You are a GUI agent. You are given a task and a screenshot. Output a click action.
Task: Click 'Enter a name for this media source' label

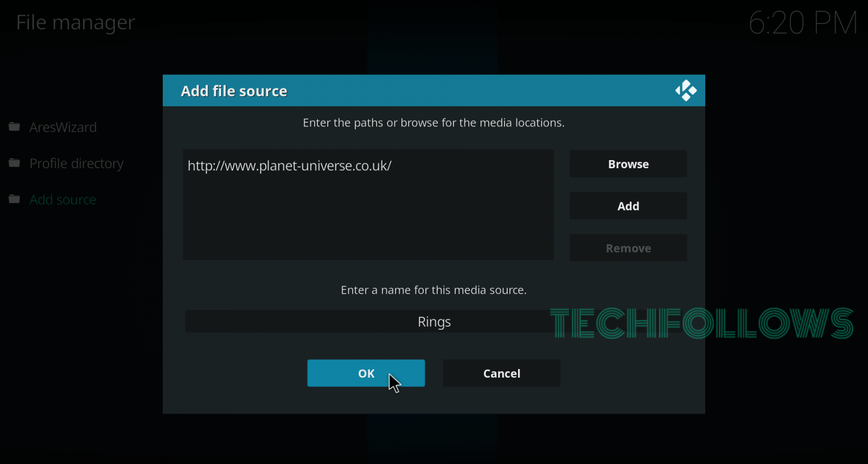pyautogui.click(x=433, y=290)
